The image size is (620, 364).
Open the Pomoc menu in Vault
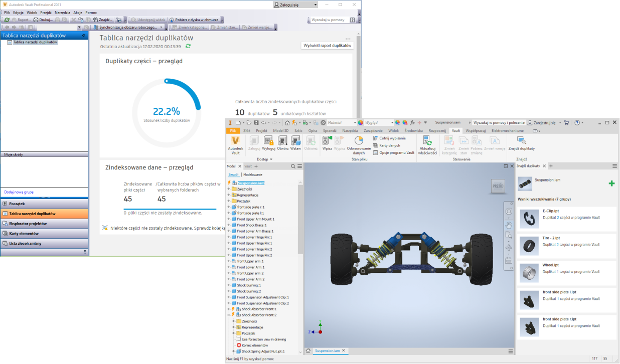click(x=91, y=12)
